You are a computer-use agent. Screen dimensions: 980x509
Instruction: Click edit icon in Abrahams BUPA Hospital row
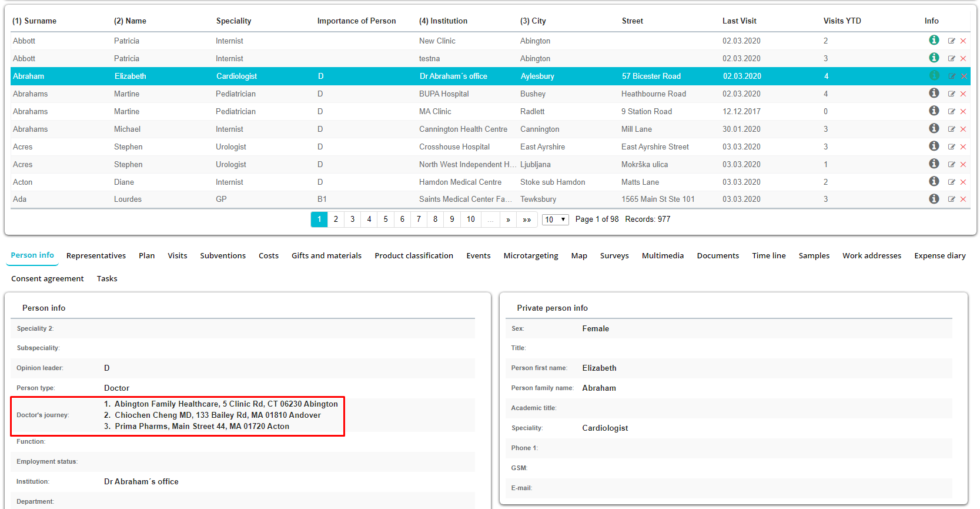[x=951, y=94]
